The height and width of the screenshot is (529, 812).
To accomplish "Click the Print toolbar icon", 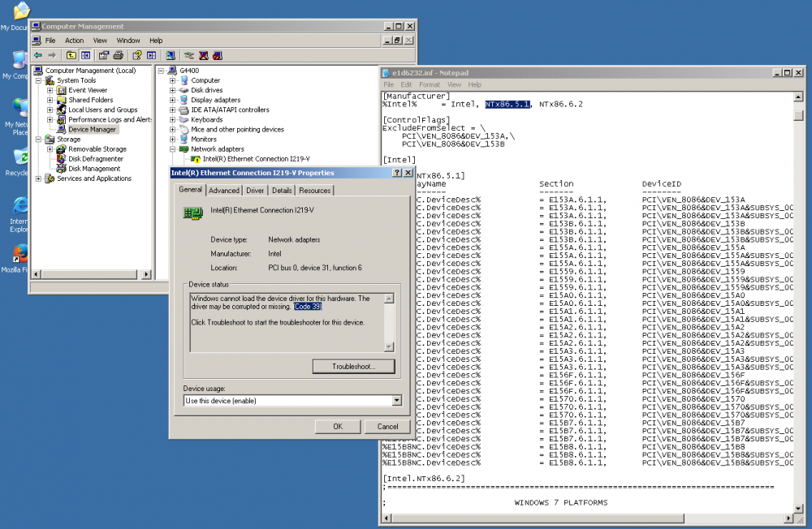I will click(119, 55).
